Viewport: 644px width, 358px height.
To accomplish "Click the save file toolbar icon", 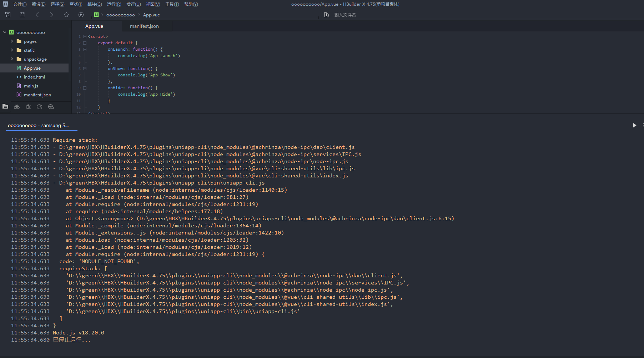I will (x=22, y=15).
